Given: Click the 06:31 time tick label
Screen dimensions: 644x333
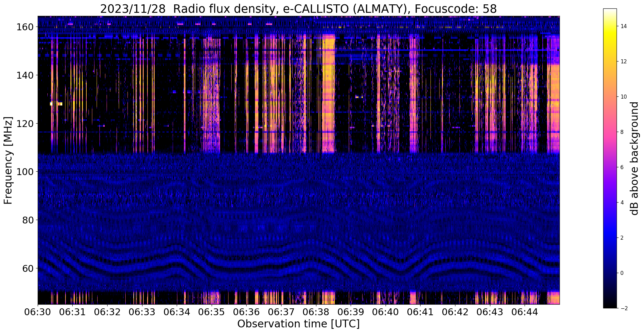Looking at the screenshot, I should (73, 312).
